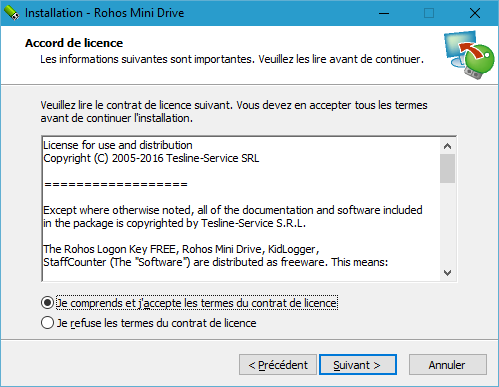This screenshot has height=387, width=499.
Task: Click the license text scrollbar thumb
Action: coord(447,169)
